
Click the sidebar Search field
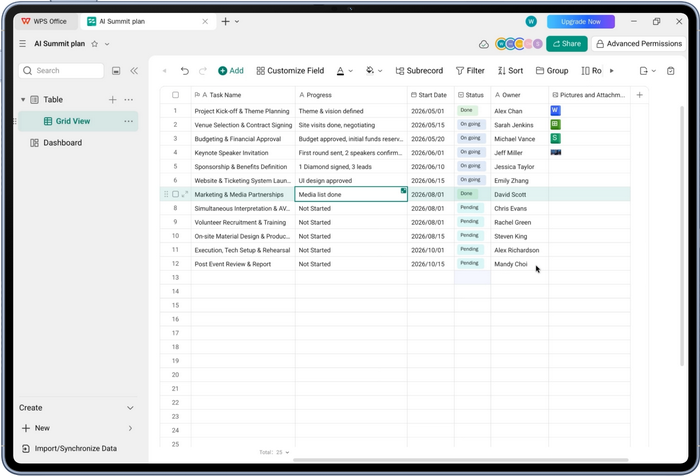point(61,71)
